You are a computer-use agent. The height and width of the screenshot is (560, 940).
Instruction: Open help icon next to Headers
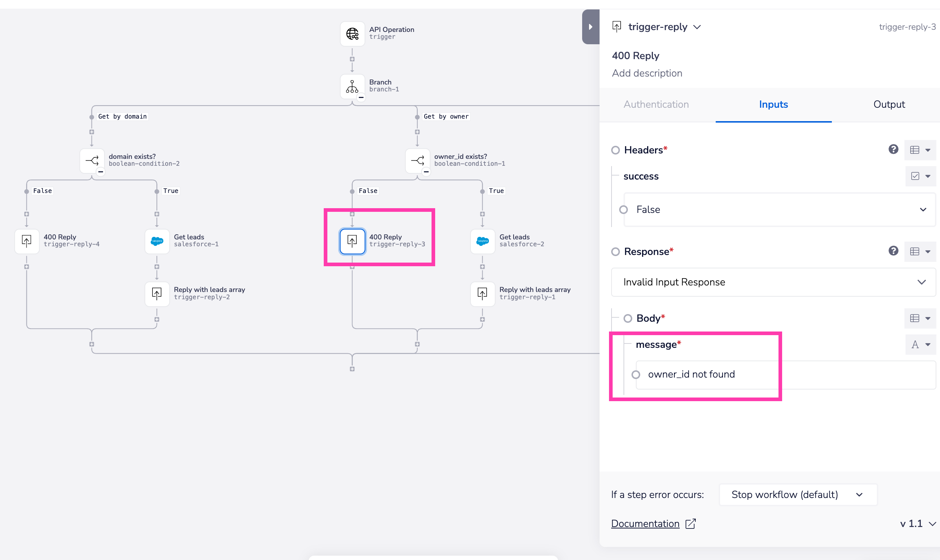pyautogui.click(x=893, y=149)
